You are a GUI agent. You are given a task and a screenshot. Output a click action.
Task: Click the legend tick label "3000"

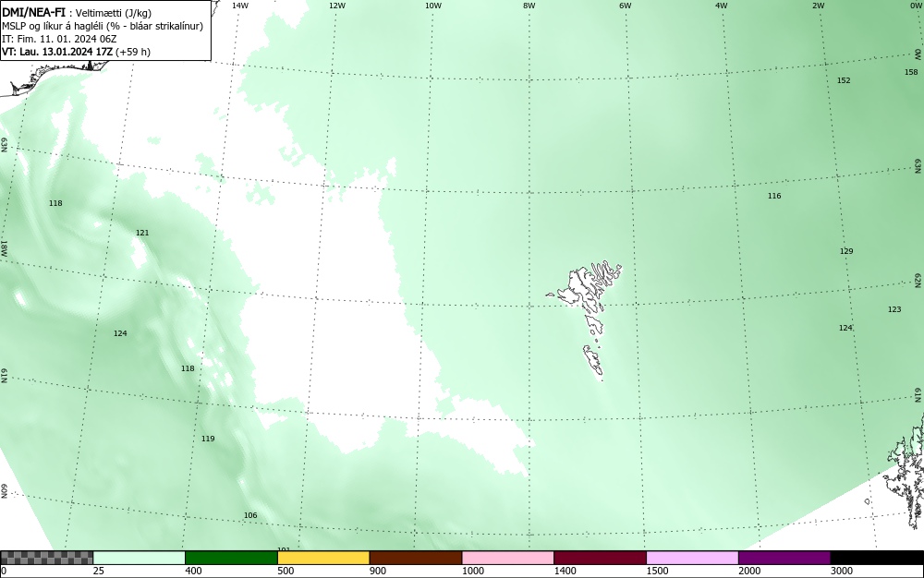point(842,571)
